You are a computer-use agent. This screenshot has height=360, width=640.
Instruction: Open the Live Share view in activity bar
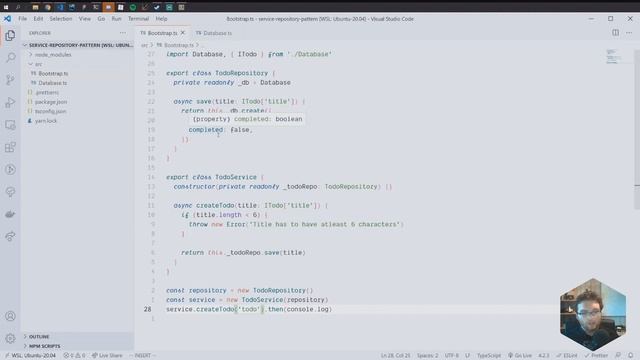point(10,236)
